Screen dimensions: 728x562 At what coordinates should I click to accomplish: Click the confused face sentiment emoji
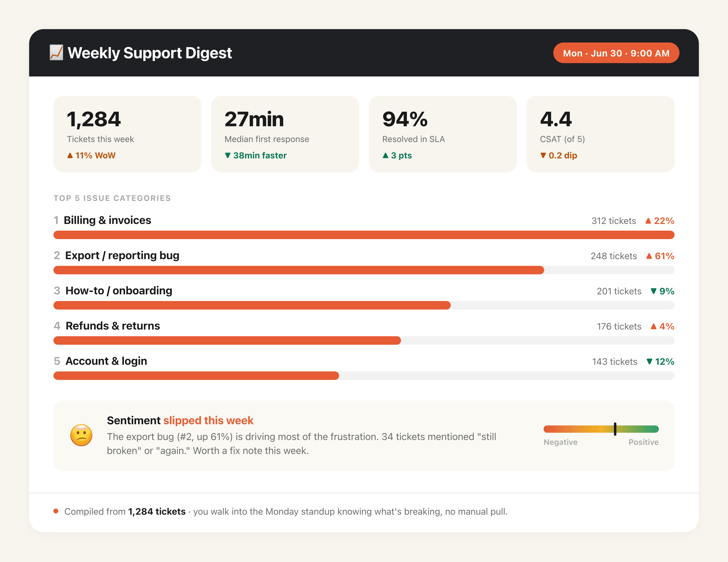point(81,435)
